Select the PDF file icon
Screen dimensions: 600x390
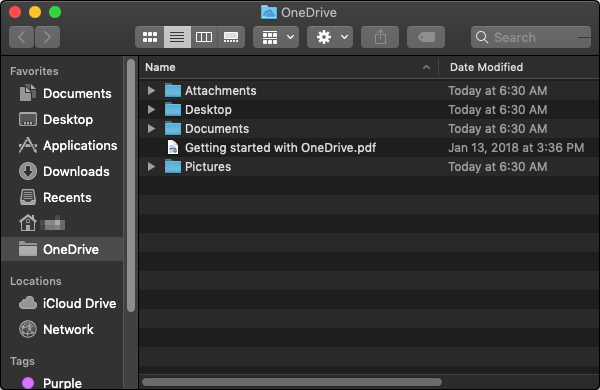click(x=173, y=148)
